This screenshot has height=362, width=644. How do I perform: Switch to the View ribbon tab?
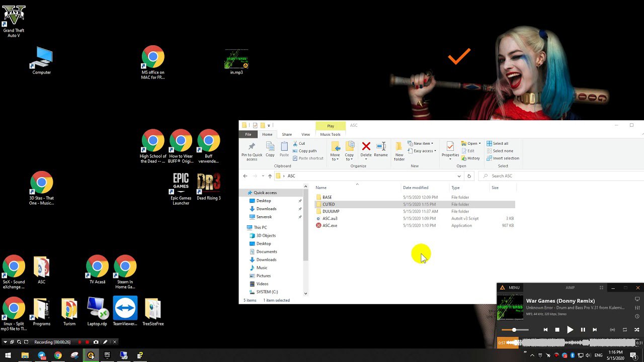point(305,134)
